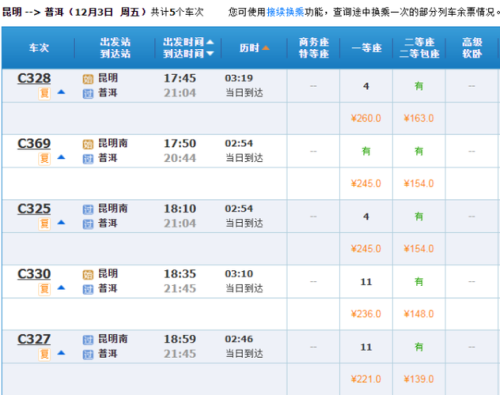
Task: Click pass-through station icon beside C369 普洱
Action: (88, 159)
